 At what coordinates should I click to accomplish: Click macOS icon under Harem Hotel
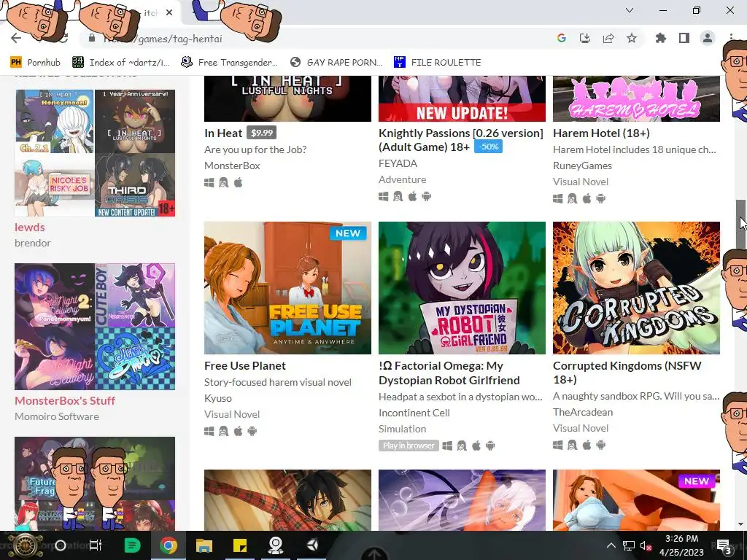point(587,198)
